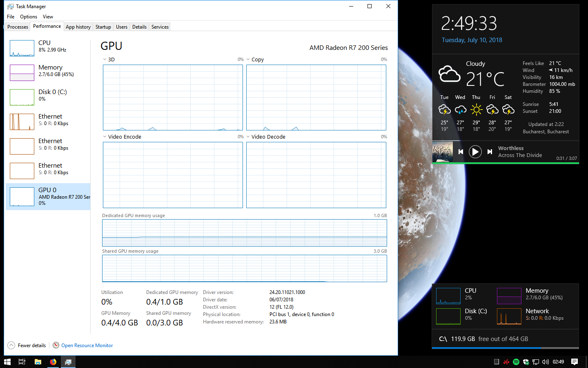588x368 pixels.
Task: Click the Resource Monitor icon beside the link
Action: click(x=56, y=345)
